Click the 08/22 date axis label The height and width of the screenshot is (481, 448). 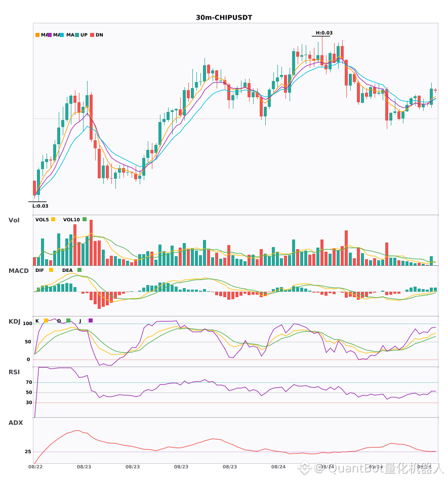click(x=35, y=467)
